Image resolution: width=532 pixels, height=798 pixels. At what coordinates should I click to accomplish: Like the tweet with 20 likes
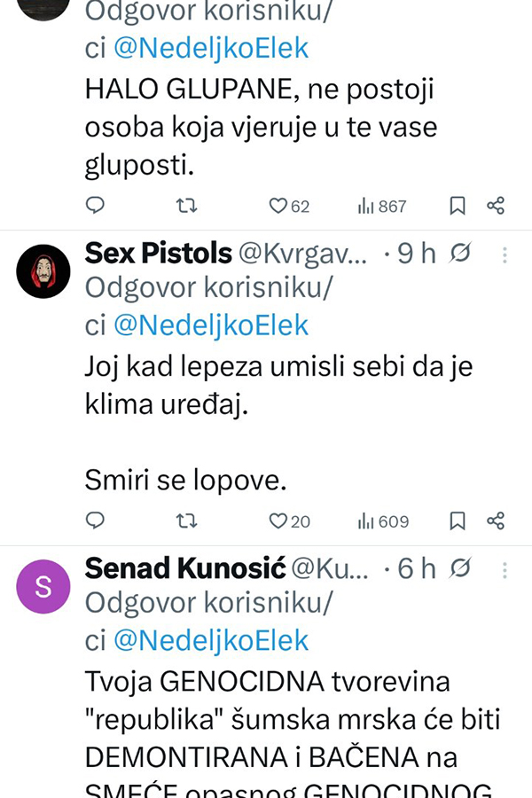(x=279, y=520)
